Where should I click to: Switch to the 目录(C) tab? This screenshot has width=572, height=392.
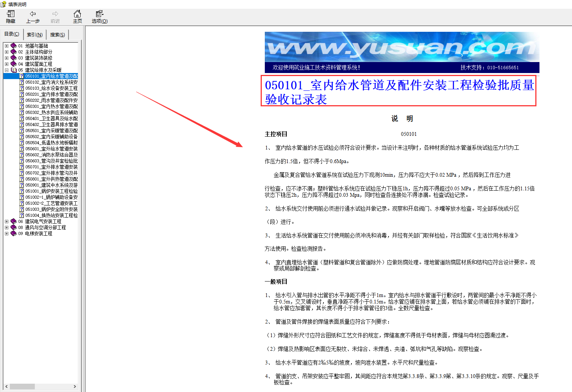[x=12, y=34]
